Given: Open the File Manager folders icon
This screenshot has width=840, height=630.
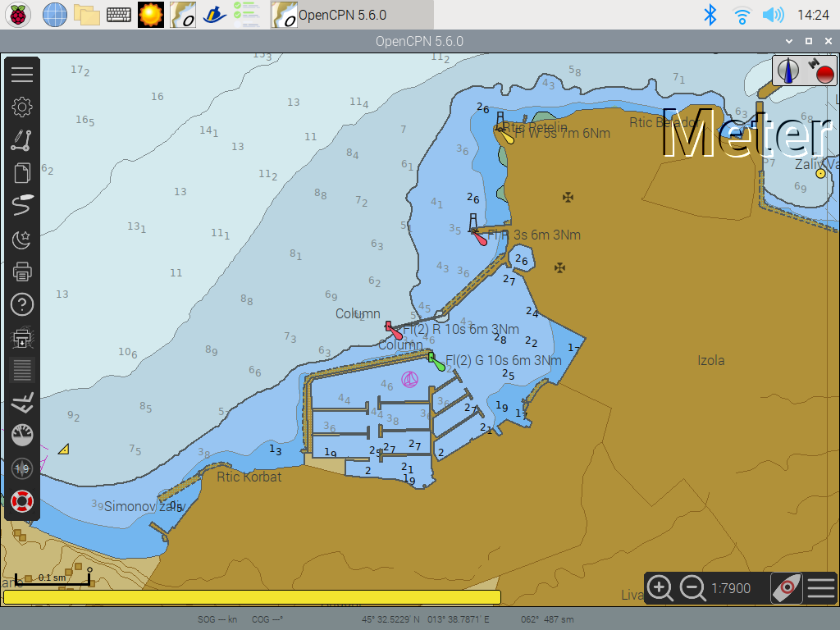Looking at the screenshot, I should (x=87, y=15).
